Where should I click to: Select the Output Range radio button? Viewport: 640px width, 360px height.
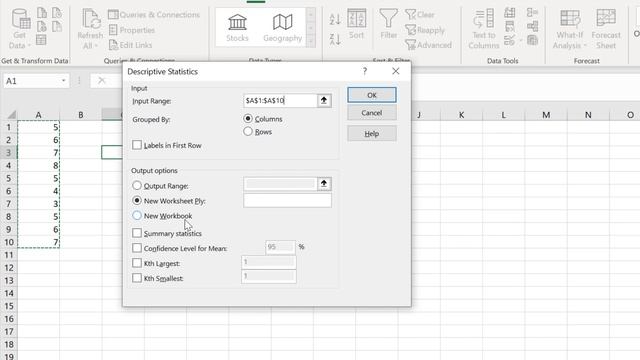pos(137,186)
